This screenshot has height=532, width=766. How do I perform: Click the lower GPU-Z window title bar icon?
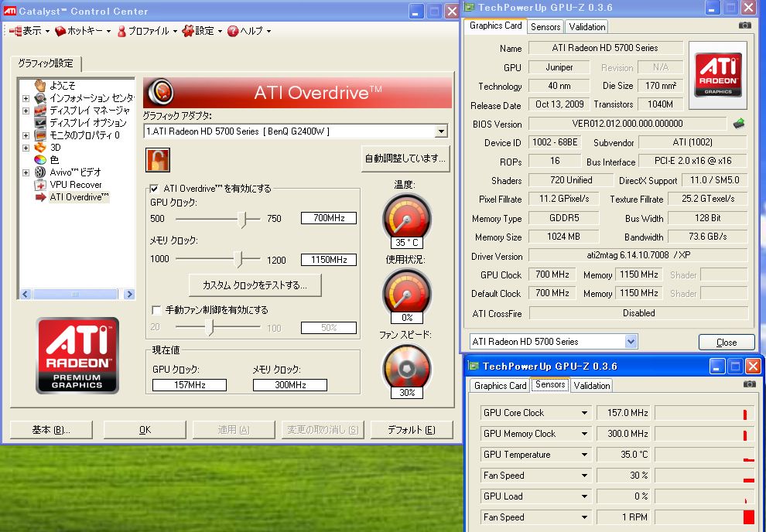[474, 366]
